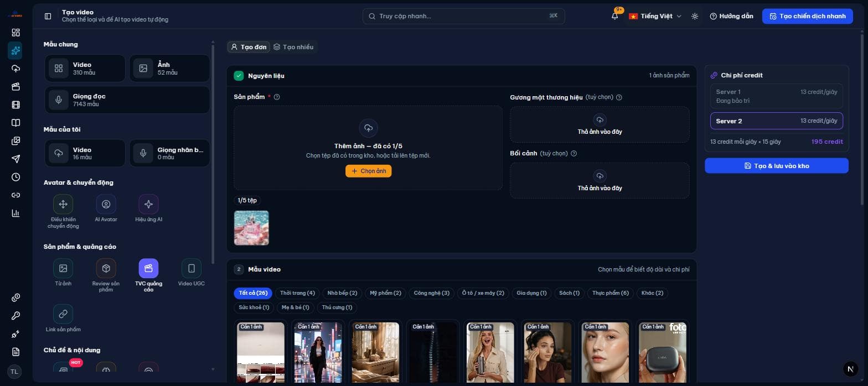Click help icon next to Sản phẩm
Screen dimensions: 868x386
click(277, 97)
